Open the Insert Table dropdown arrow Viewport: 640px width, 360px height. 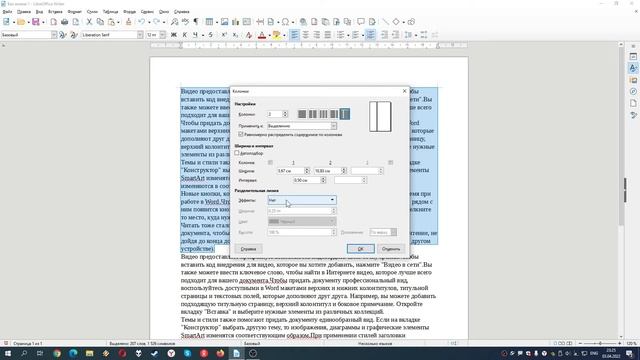click(x=217, y=22)
